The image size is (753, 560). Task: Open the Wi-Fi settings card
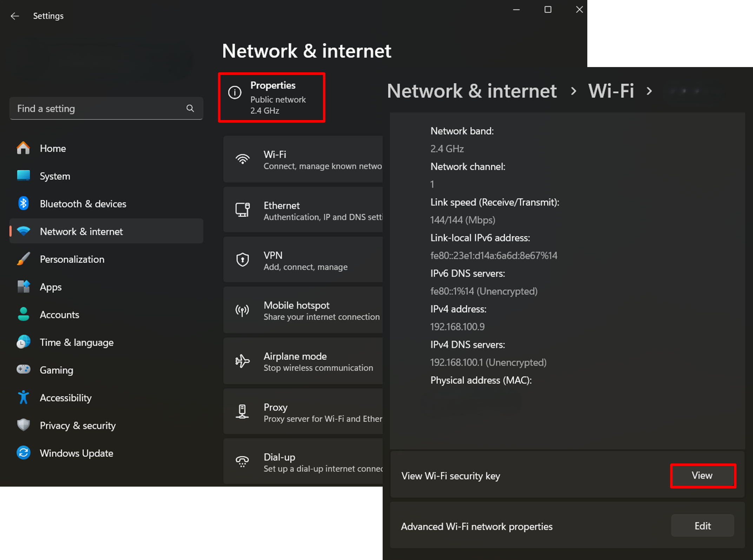pyautogui.click(x=303, y=159)
